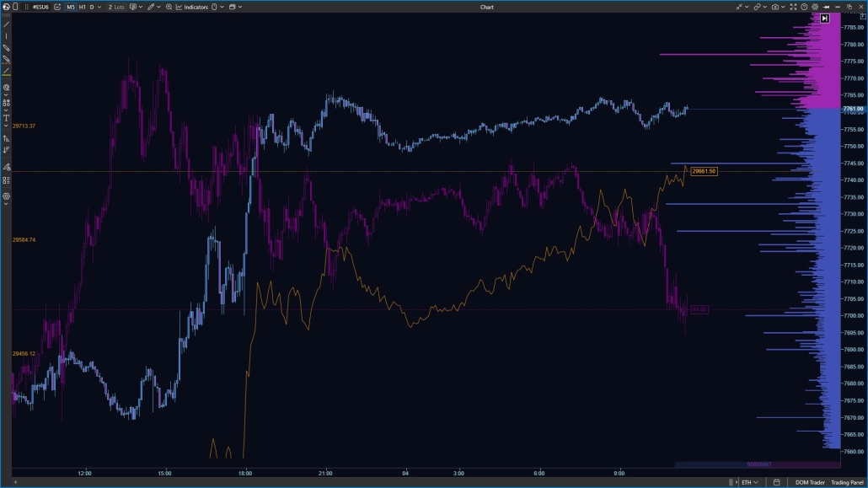
Task: Open the ETH session dropdown
Action: 749,482
